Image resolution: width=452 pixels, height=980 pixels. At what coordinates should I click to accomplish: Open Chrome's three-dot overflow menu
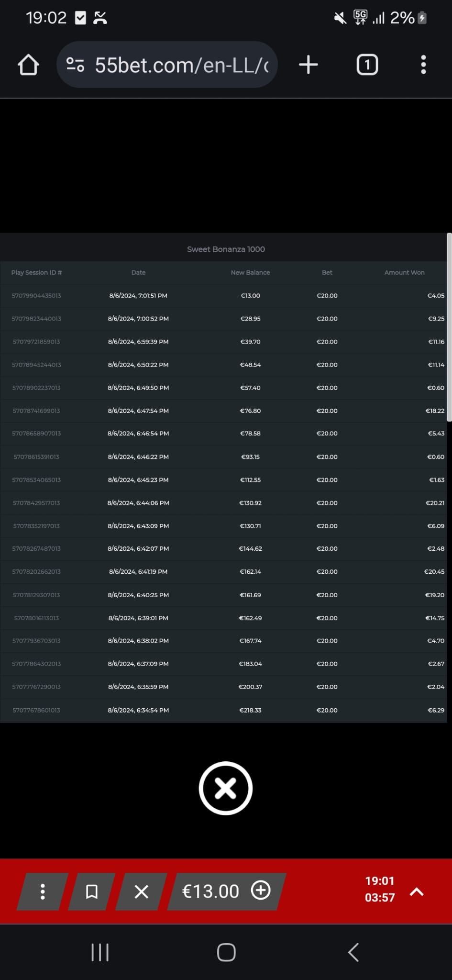pyautogui.click(x=423, y=65)
